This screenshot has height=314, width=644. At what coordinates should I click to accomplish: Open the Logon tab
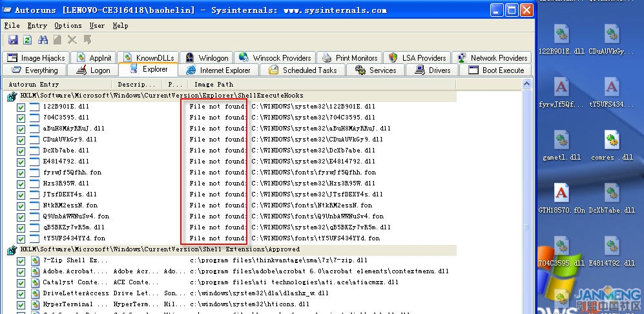pos(93,70)
